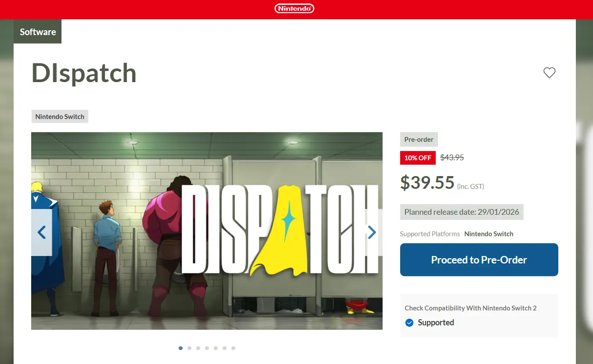Viewport: 593px width, 364px height.
Task: Proceed to Pre-Order the game
Action: pyautogui.click(x=479, y=259)
